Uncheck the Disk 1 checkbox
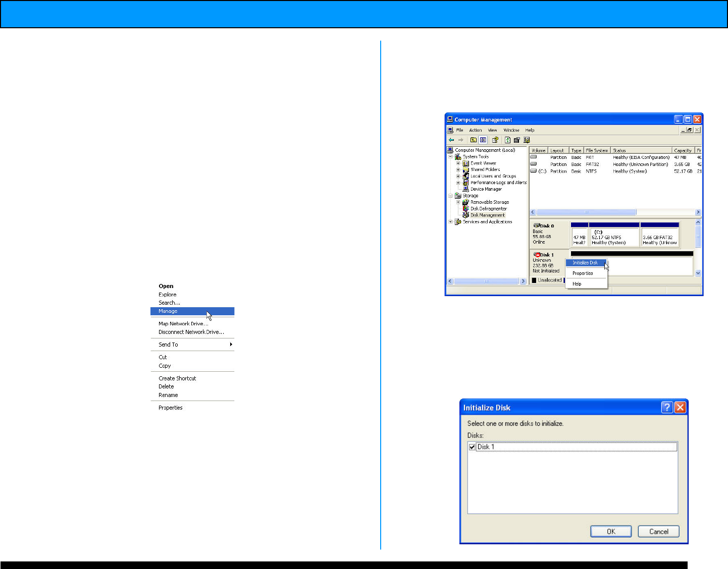728x569 pixels. (x=472, y=447)
